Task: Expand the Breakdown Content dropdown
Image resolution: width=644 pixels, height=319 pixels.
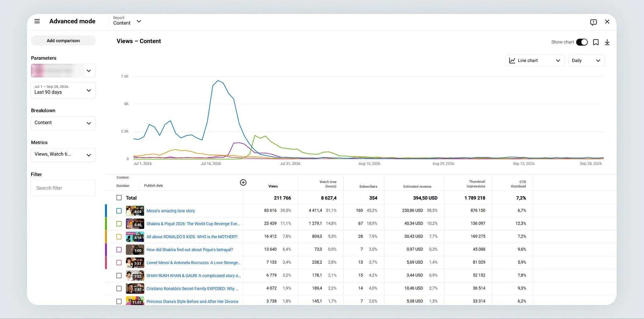Action: point(63,123)
